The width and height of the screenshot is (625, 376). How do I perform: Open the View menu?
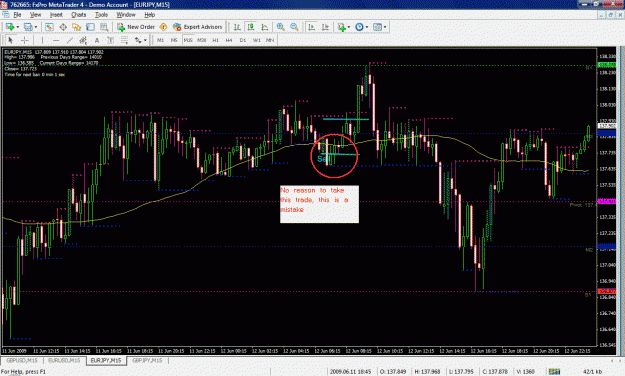pos(35,15)
